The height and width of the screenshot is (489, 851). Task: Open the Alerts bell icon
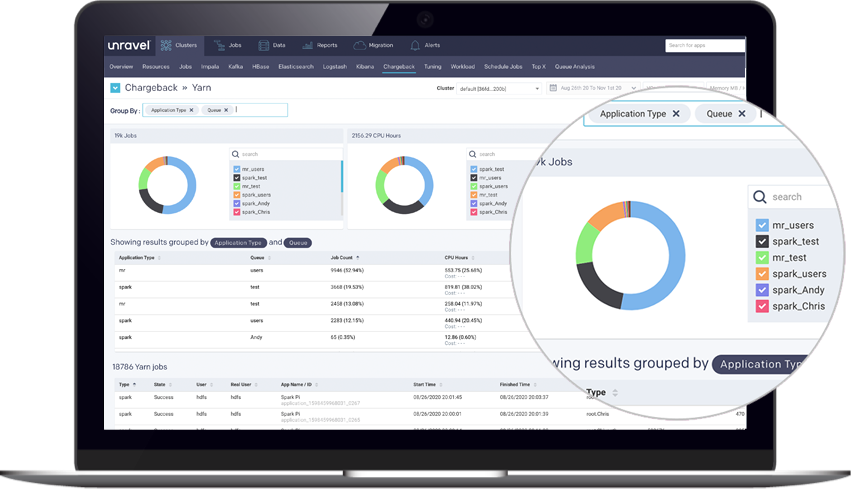[415, 46]
